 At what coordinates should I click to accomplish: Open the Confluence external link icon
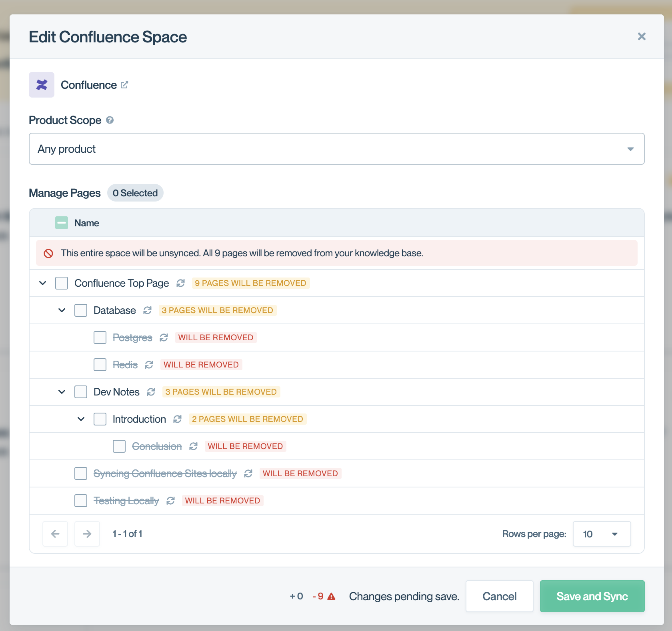click(x=124, y=85)
